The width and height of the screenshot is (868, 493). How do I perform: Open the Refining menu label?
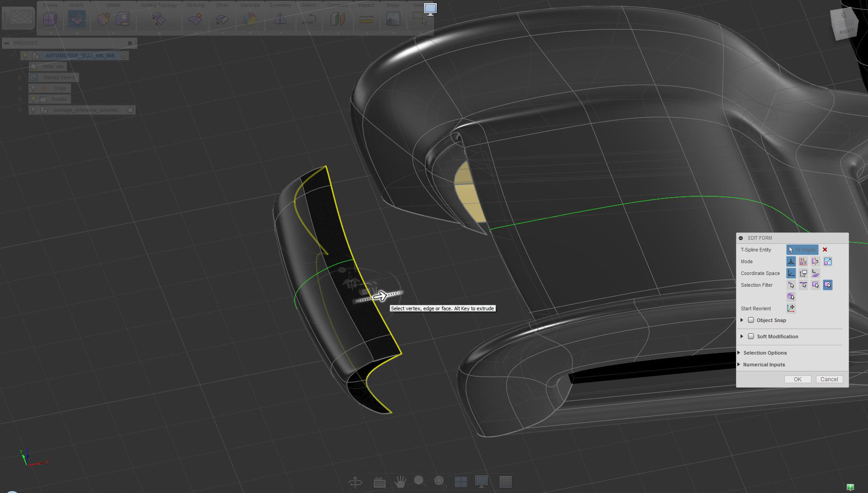click(x=195, y=5)
